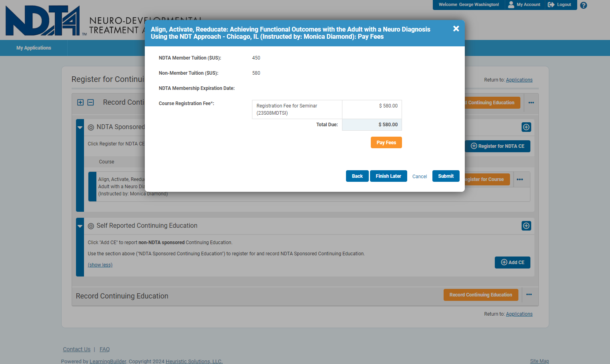Image resolution: width=610 pixels, height=364 pixels.
Task: Submit the course registration
Action: pyautogui.click(x=446, y=176)
